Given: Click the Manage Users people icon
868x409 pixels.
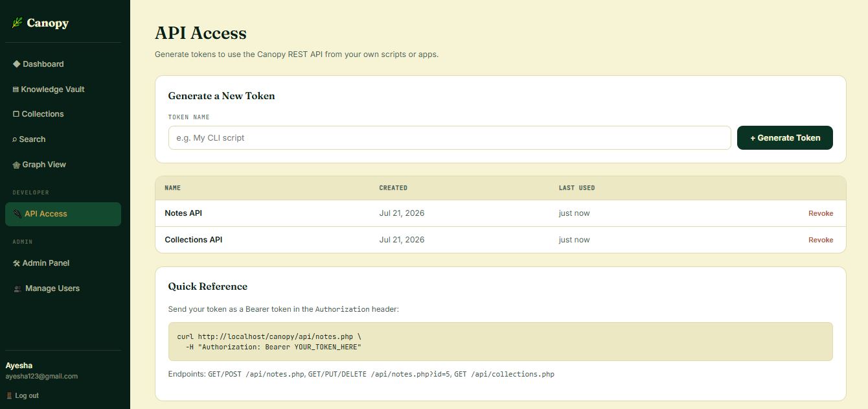Looking at the screenshot, I should pos(17,288).
